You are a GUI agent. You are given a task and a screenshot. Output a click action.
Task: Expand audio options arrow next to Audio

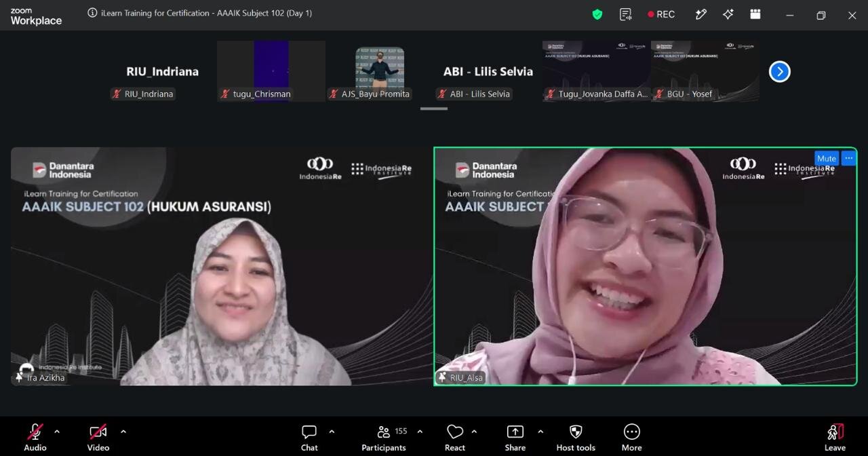[57, 431]
